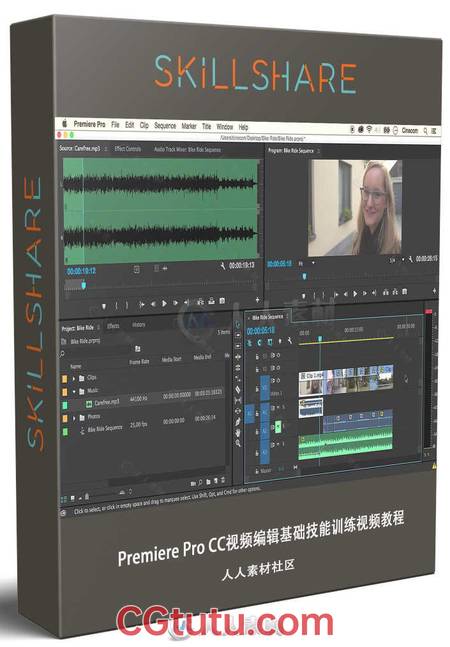Delete selected item in Project panel
This screenshot has width=450, height=647.
tap(223, 480)
